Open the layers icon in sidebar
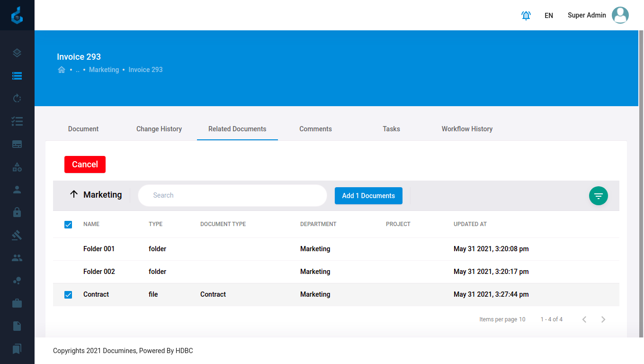The image size is (644, 364). point(17,53)
